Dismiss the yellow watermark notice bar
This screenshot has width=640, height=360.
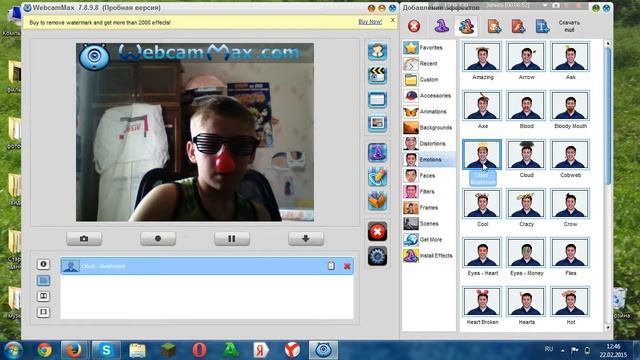click(x=393, y=20)
